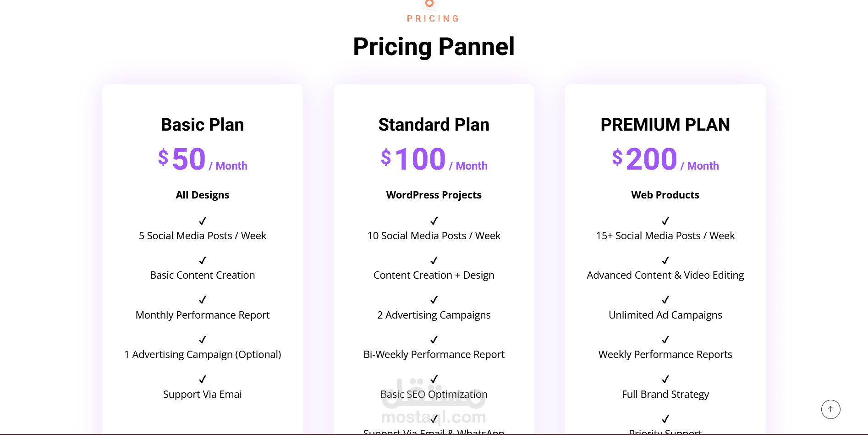The width and height of the screenshot is (868, 435).
Task: Click the checkmark above Support Via Emai
Action: coord(203,379)
